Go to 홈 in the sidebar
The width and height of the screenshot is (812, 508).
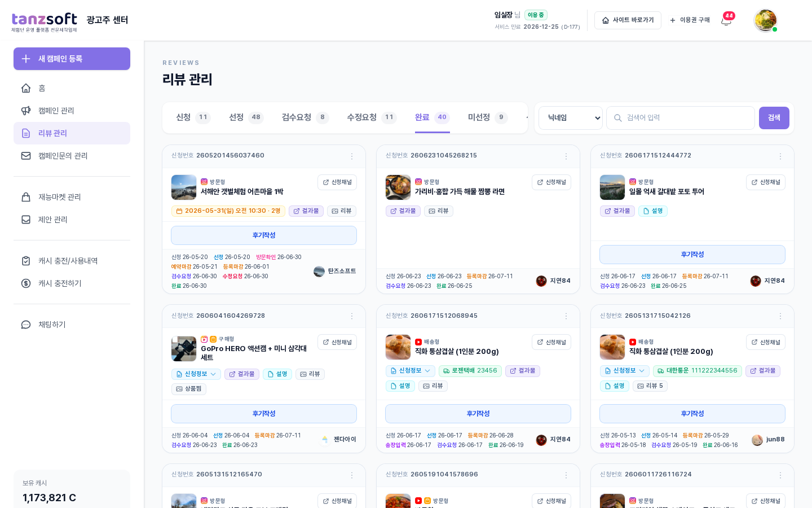point(72,88)
